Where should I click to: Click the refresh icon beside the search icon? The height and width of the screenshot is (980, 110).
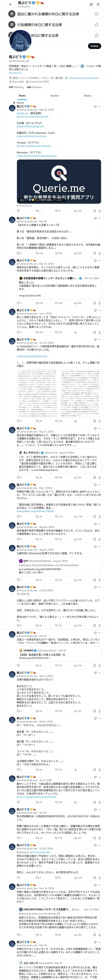pyautogui.click(x=91, y=4)
